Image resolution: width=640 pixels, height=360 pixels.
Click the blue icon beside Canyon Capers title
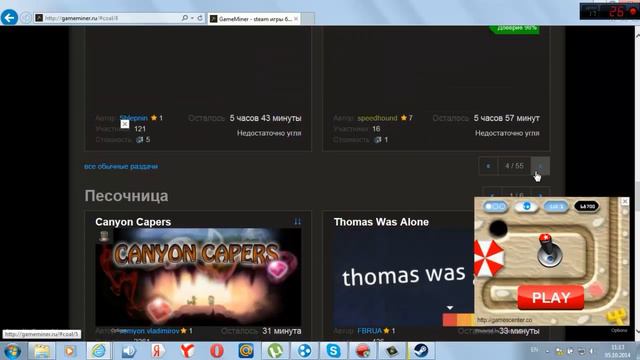(297, 222)
